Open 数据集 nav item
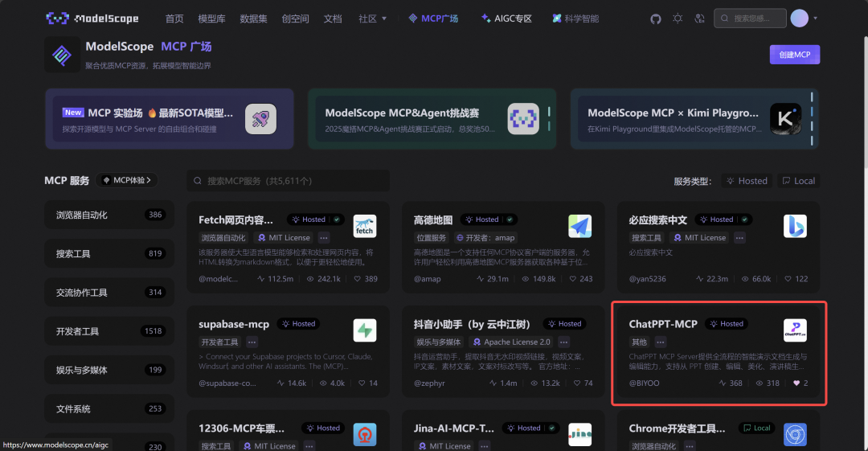The height and width of the screenshot is (451, 868). 253,18
